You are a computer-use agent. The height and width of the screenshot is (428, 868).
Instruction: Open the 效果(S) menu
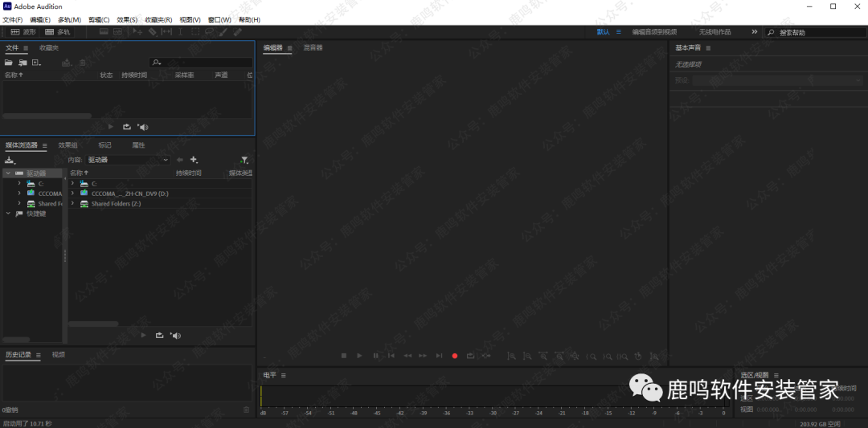tap(127, 19)
